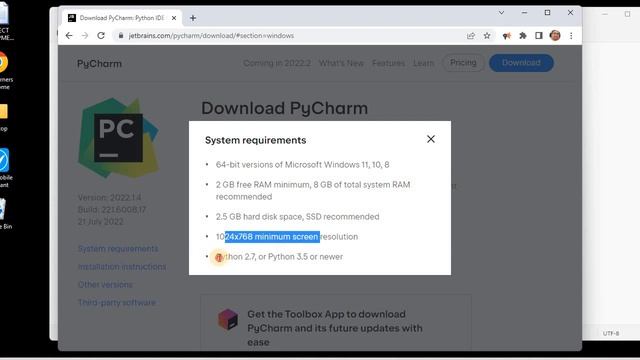Go back to previous page
640x360 pixels.
69,36
